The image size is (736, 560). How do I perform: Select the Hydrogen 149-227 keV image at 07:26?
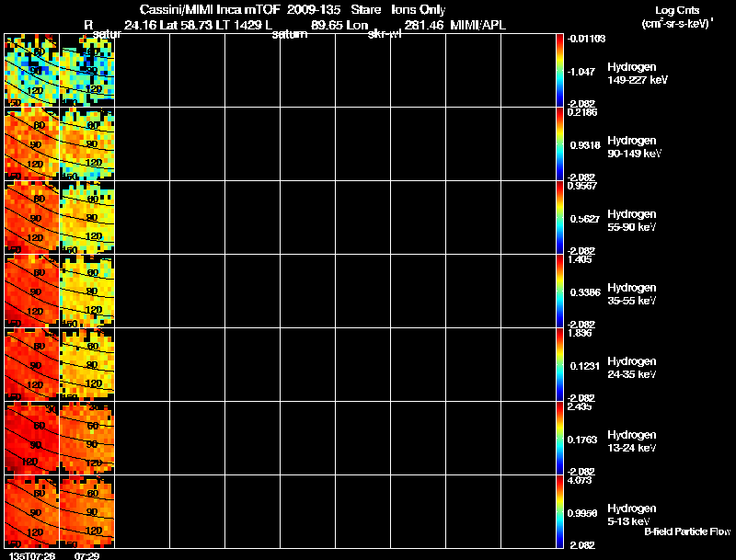coord(32,70)
